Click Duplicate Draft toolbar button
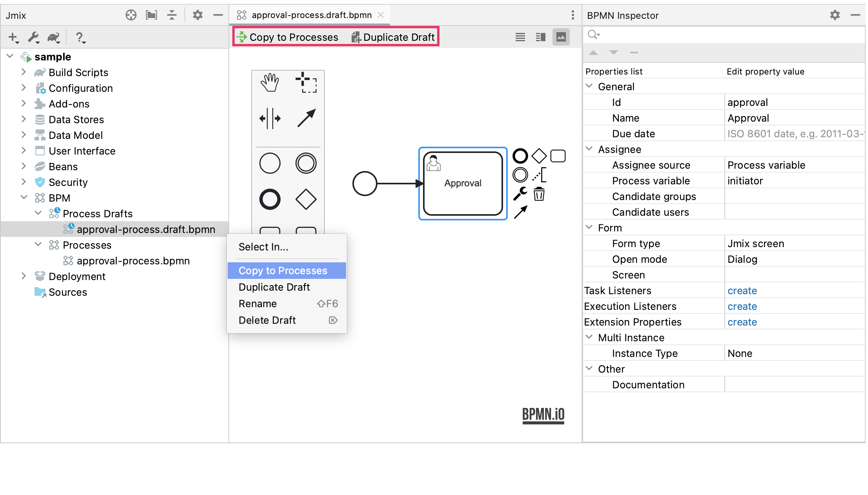The height and width of the screenshot is (495, 868). [x=393, y=37]
